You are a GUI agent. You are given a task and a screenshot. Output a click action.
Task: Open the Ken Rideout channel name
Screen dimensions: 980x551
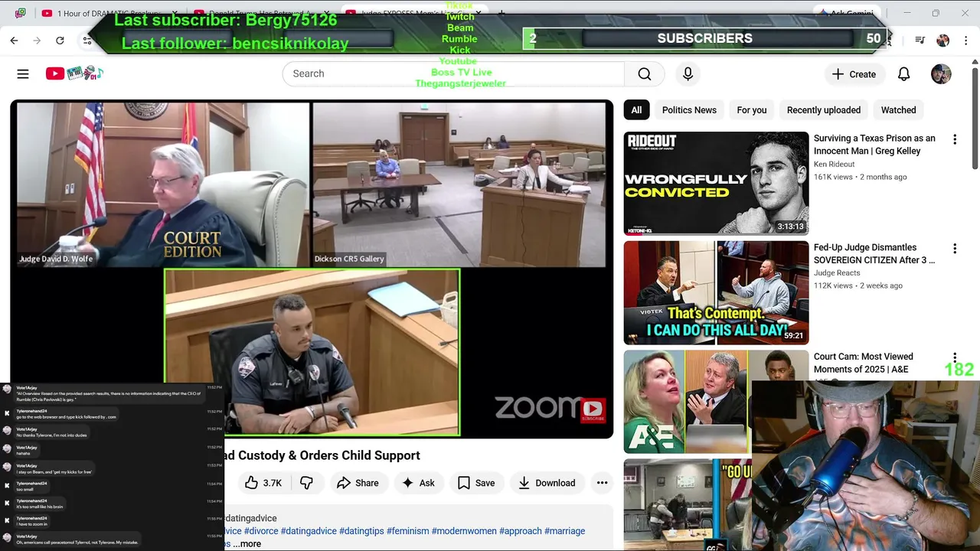point(834,165)
